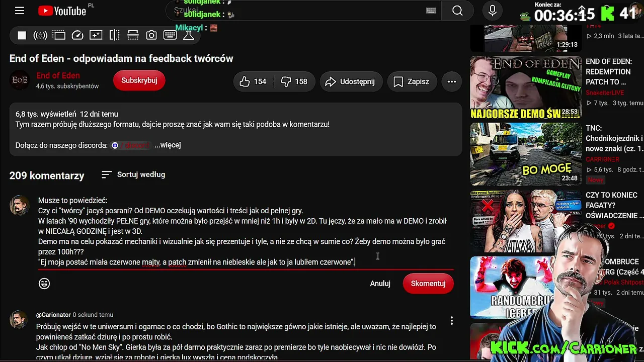Open the 1:29:13 video thumbnail
644x362 pixels.
click(x=526, y=38)
